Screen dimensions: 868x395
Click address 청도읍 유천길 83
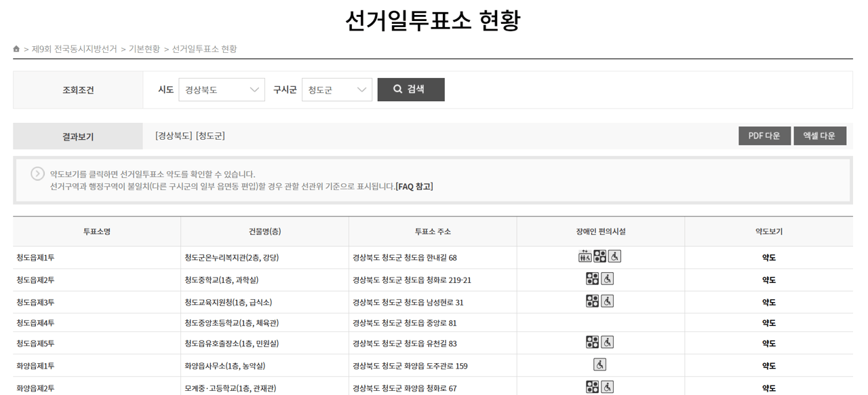click(405, 343)
